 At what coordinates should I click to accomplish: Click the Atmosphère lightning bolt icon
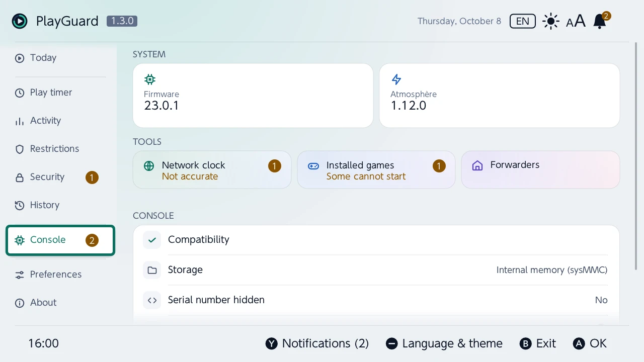[396, 79]
